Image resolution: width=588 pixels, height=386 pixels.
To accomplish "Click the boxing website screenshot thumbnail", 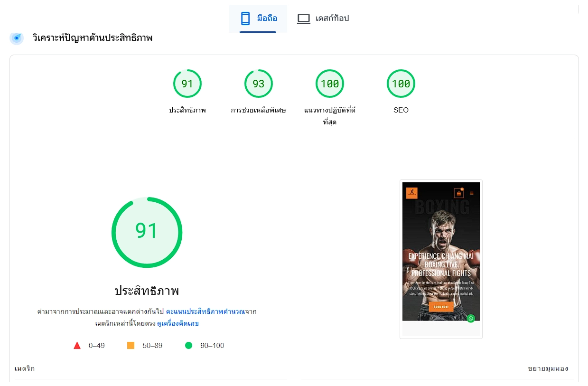I will pos(441,259).
